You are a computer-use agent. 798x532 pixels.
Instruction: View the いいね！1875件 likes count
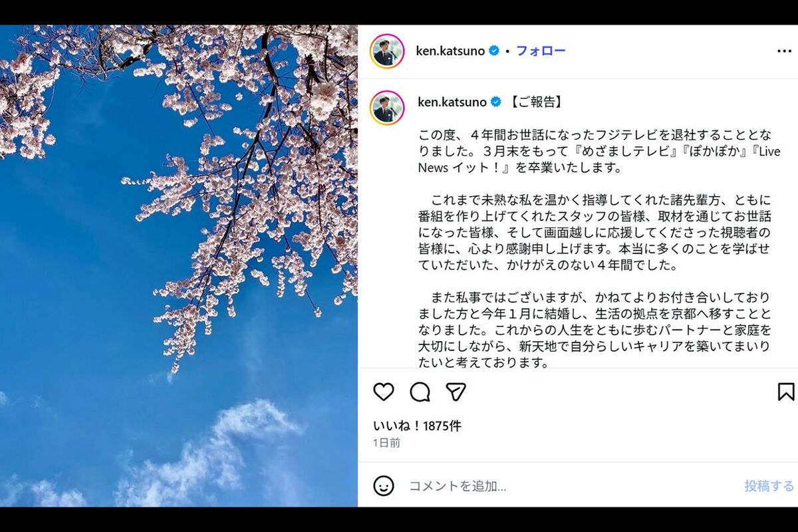(x=417, y=426)
